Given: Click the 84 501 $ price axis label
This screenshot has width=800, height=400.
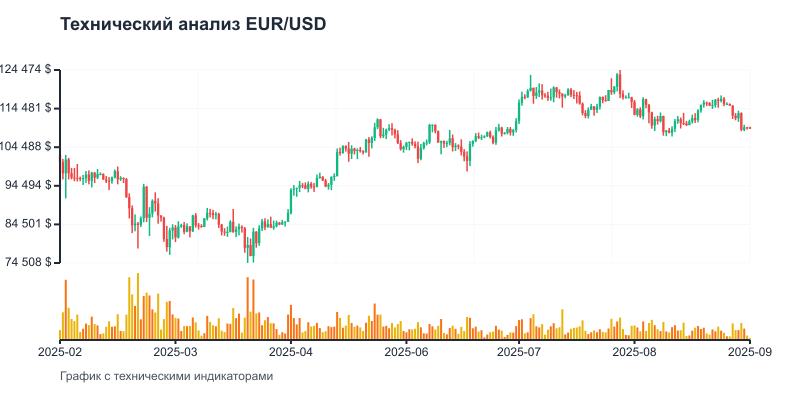Looking at the screenshot, I should (x=30, y=223).
